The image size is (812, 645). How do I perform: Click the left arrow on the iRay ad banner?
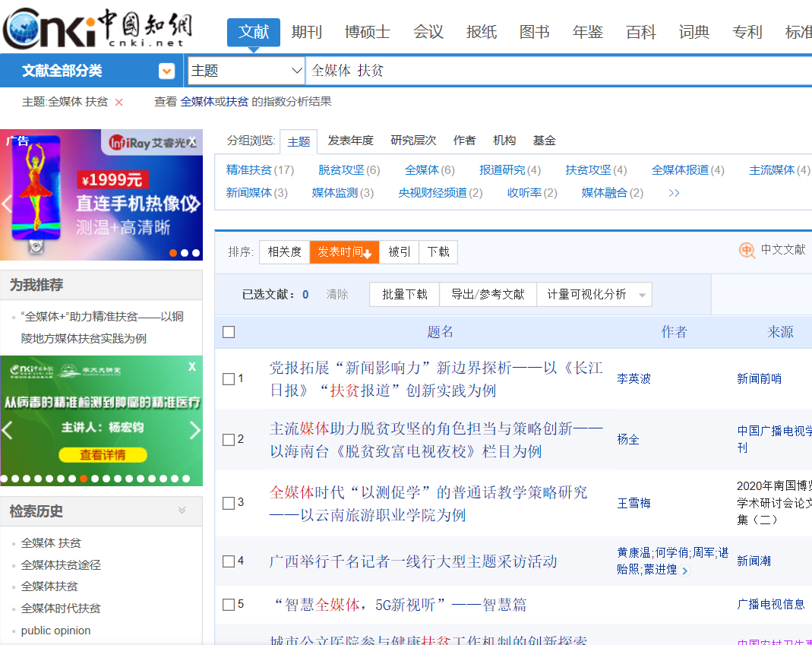tap(7, 204)
